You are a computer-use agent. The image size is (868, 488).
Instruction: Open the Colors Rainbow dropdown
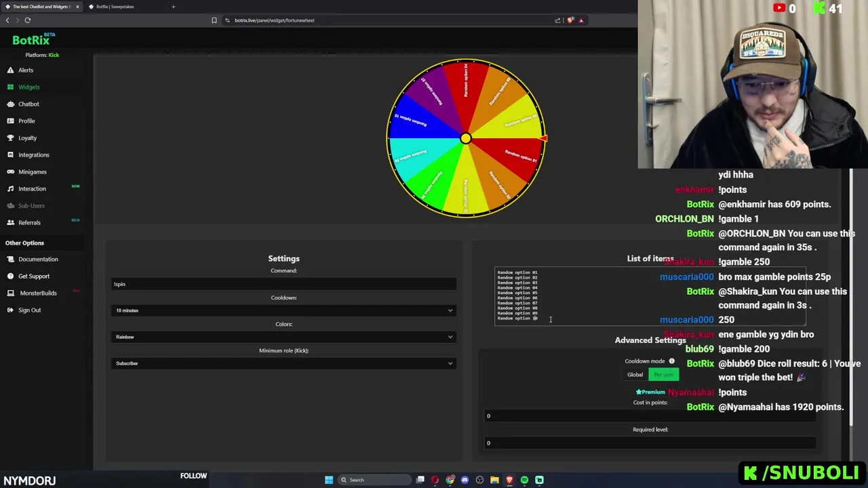pos(283,337)
